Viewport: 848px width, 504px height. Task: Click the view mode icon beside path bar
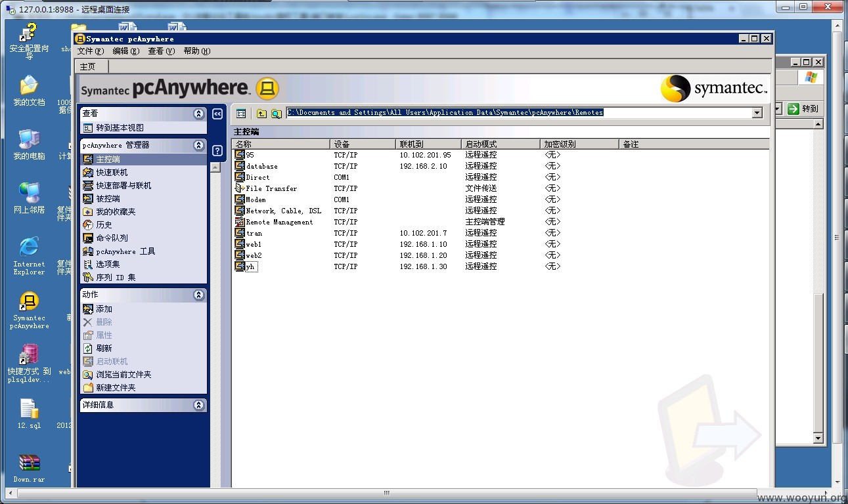coord(241,113)
